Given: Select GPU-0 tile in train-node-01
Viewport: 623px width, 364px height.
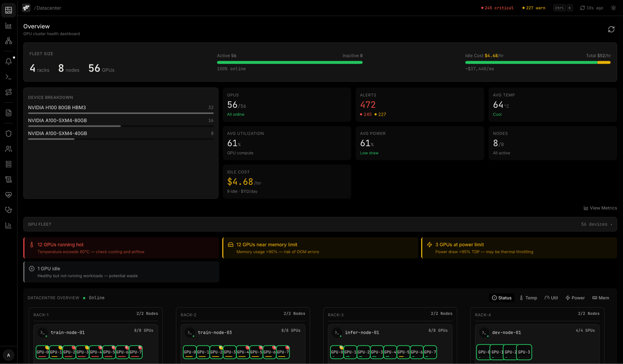Looking at the screenshot, I should click(43, 352).
